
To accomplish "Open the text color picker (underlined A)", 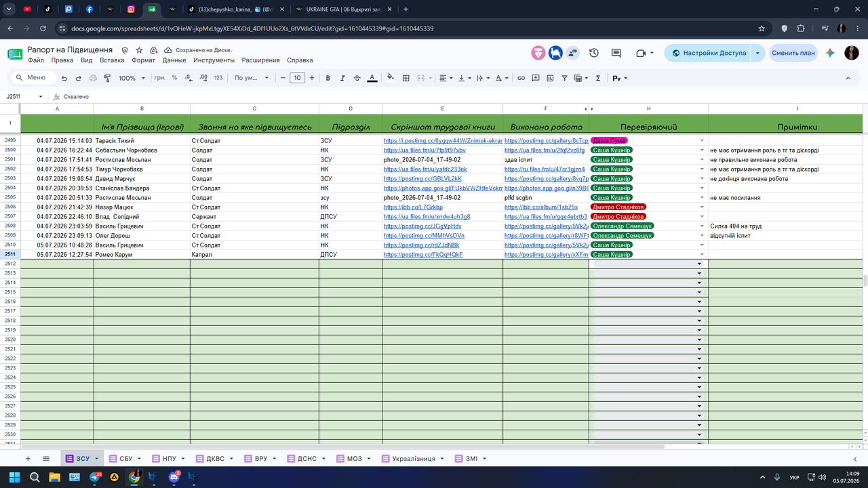I will click(x=372, y=78).
